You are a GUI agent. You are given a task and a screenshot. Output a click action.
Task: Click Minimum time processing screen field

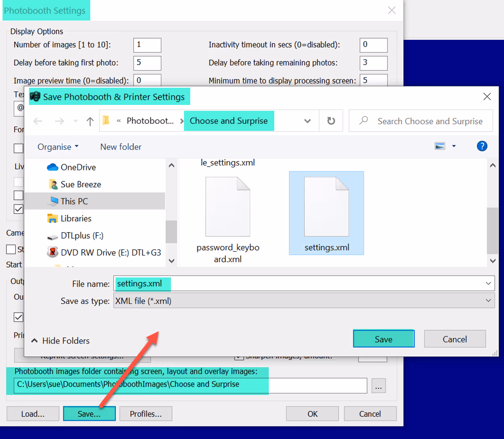point(373,80)
